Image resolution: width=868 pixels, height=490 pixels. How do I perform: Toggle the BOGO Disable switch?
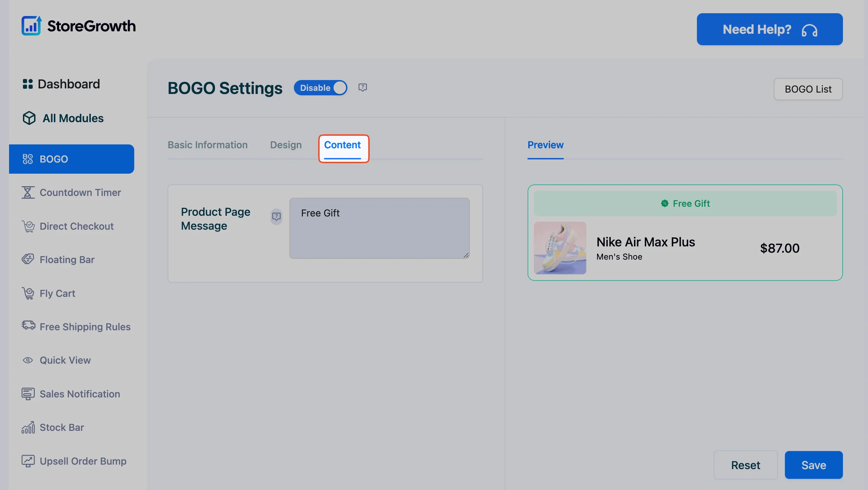click(x=320, y=88)
